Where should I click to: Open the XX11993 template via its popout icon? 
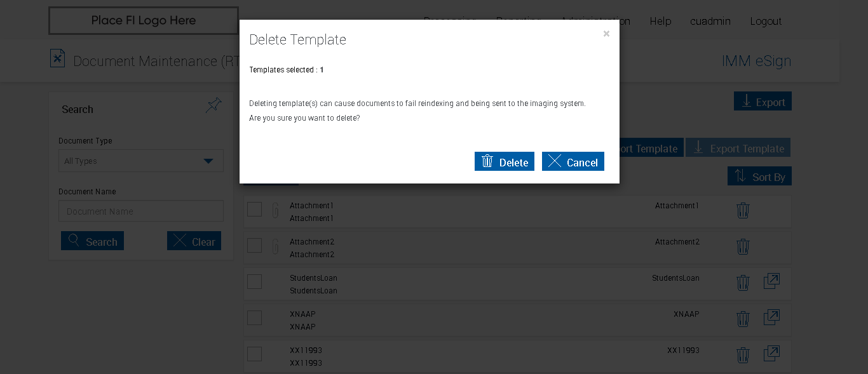(771, 354)
